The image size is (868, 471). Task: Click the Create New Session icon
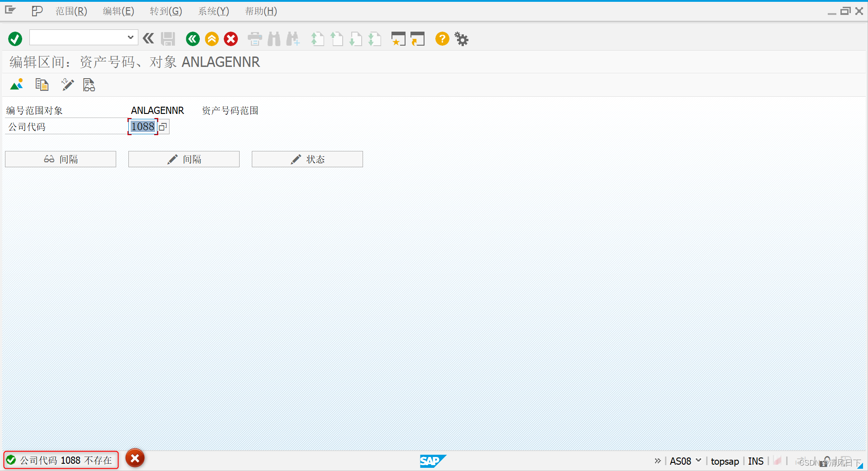click(x=398, y=39)
